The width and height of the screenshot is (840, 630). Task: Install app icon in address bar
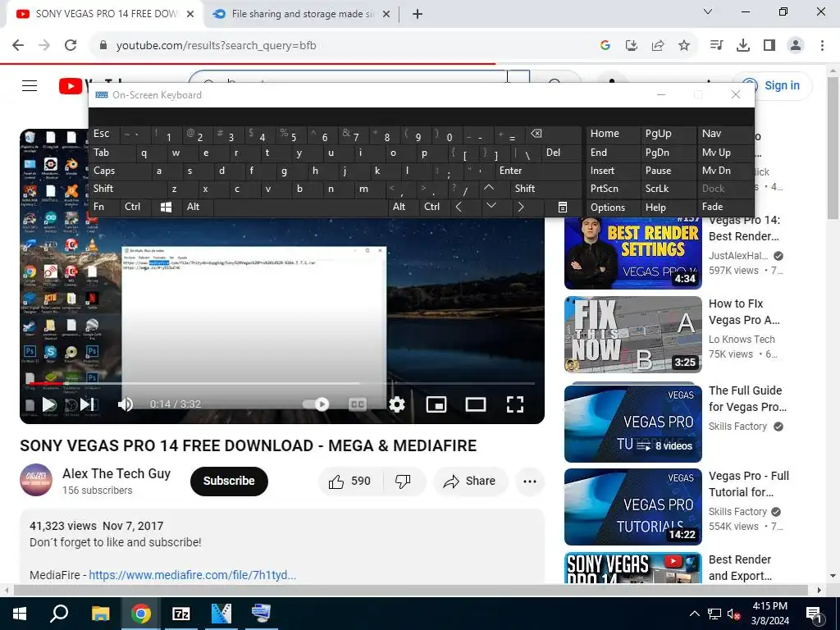[x=632, y=46]
